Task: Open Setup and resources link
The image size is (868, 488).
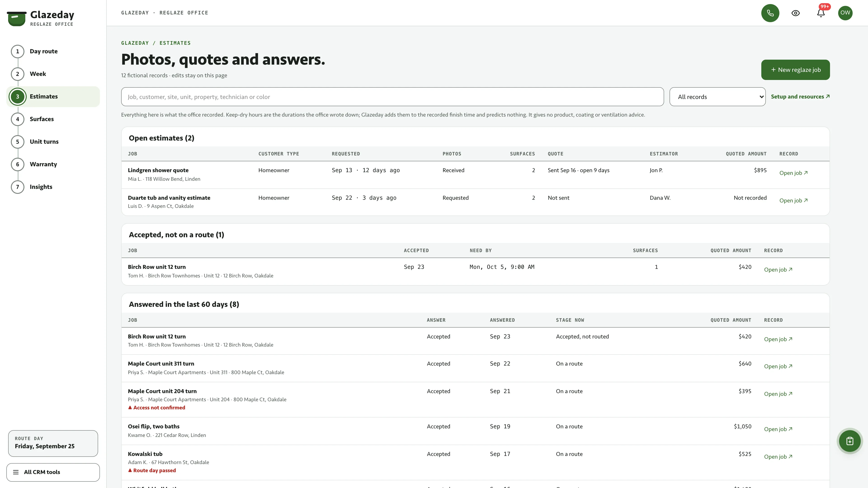Action: [x=800, y=97]
